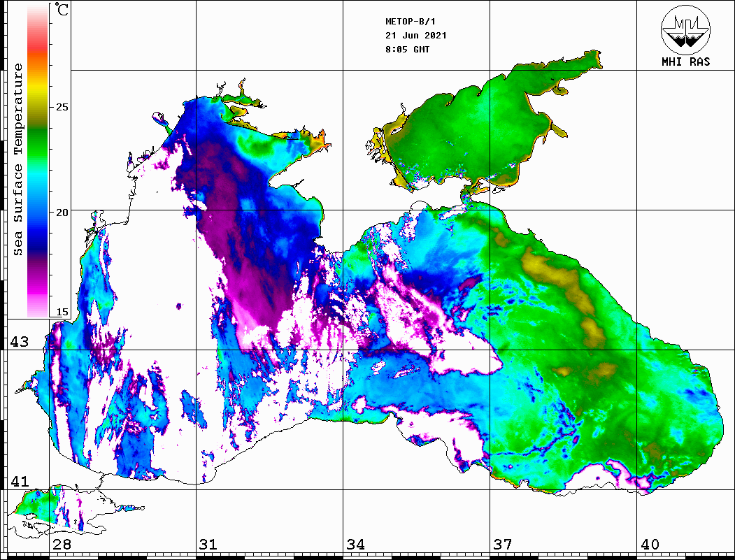Click the '°C' unit label
This screenshot has width=735, height=560.
61,9
